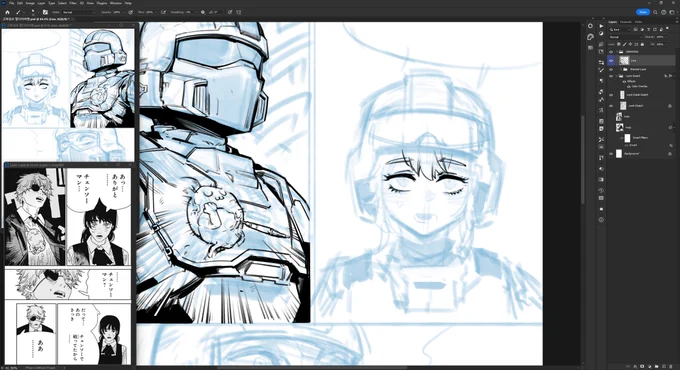
Task: Collapse the group containing Color Overlay effect
Action: (x=617, y=76)
